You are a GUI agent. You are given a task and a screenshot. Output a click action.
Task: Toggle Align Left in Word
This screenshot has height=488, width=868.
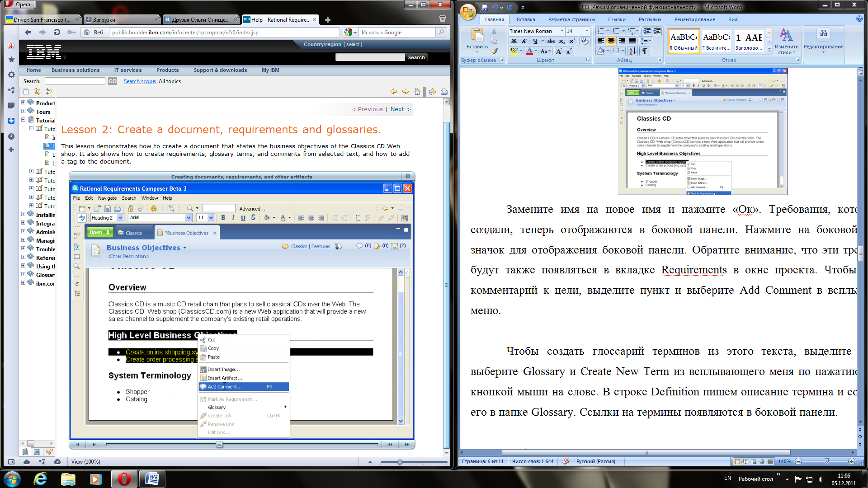coord(601,41)
